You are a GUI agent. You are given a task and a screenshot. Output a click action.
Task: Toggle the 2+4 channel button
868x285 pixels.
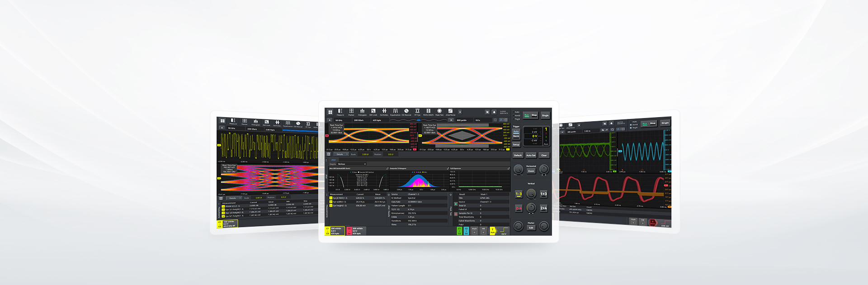coord(543,208)
